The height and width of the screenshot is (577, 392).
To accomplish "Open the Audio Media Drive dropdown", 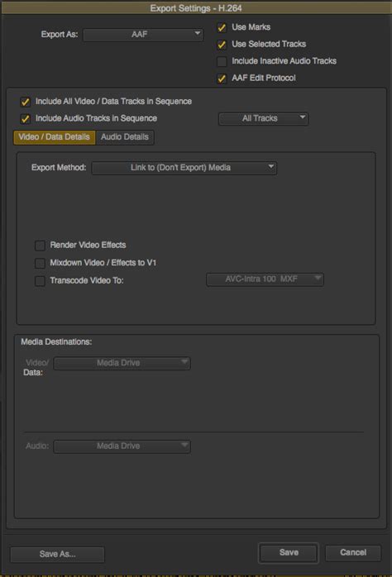I will coord(122,446).
